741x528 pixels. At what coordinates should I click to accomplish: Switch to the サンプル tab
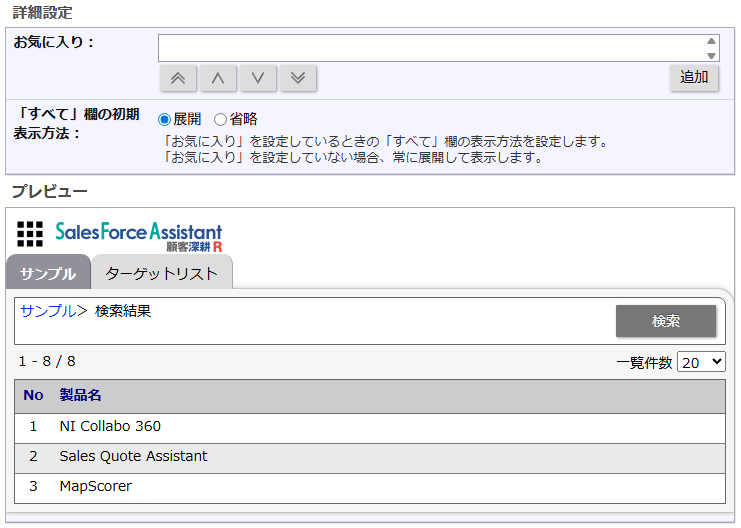pos(48,273)
